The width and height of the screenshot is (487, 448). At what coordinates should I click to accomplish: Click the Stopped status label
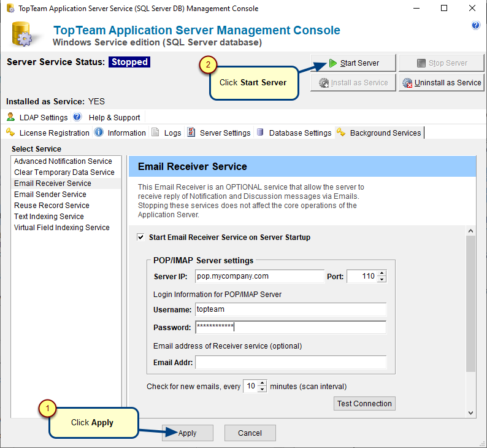(x=129, y=62)
